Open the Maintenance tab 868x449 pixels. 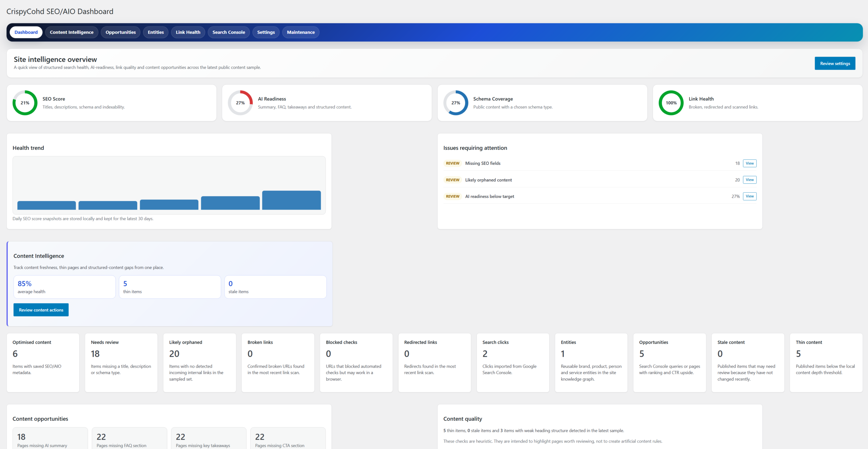(301, 32)
